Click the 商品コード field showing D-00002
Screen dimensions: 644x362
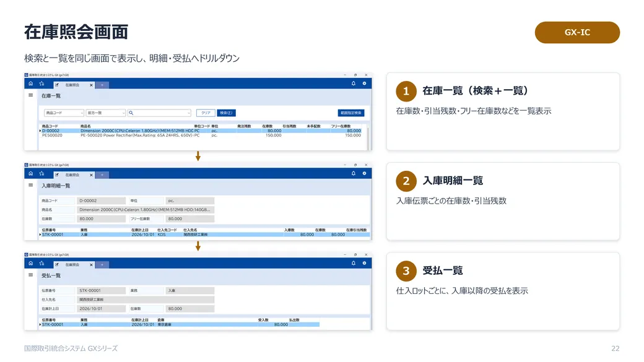click(101, 200)
